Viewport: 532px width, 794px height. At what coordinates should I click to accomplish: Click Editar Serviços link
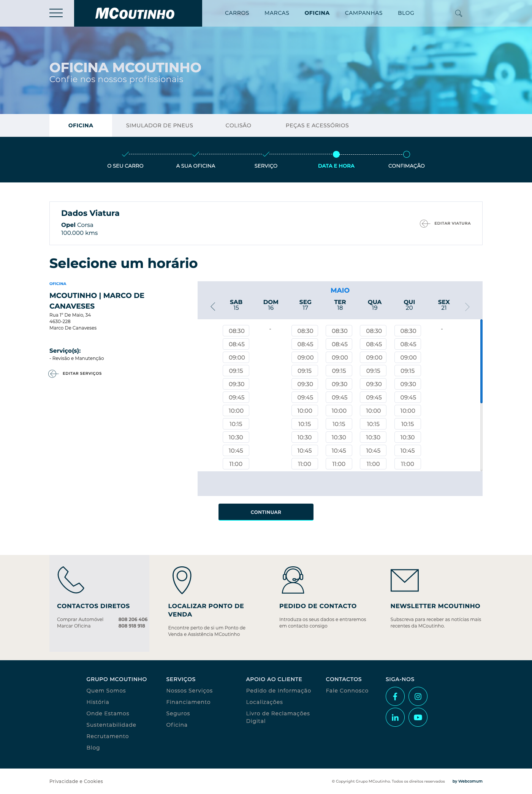click(82, 374)
